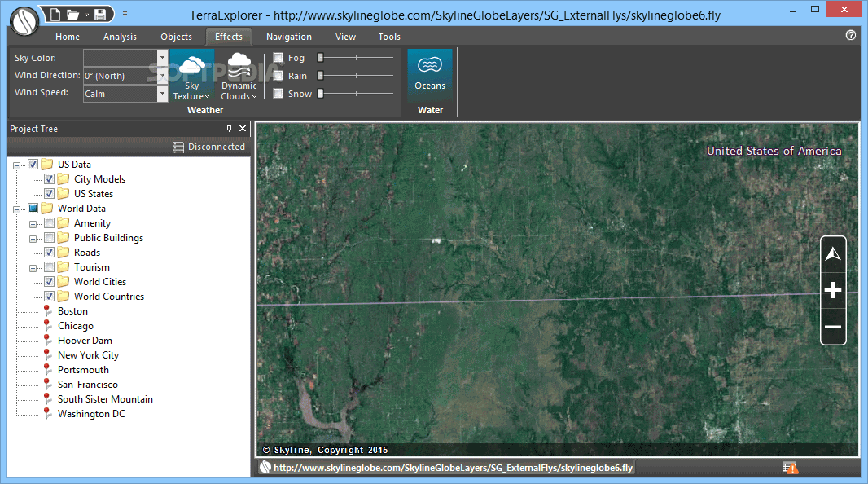Open the Sky Texture weather tool
Screen dimensions: 868x484
[x=191, y=75]
